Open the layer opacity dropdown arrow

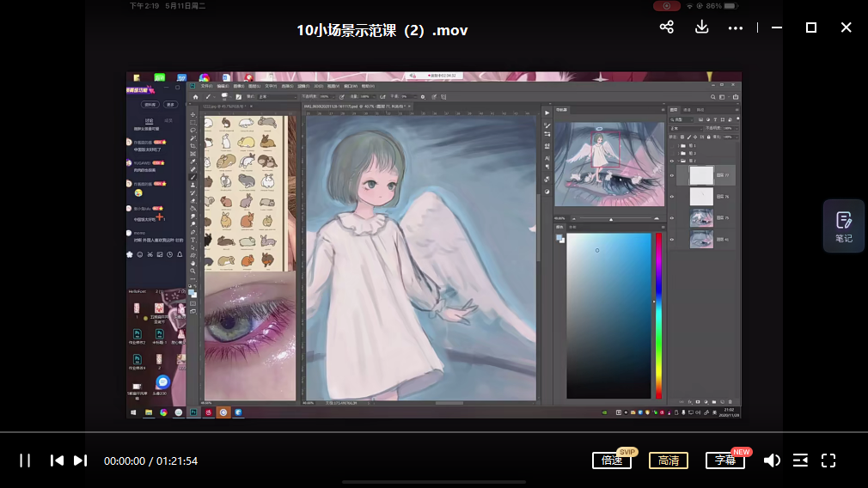point(737,128)
